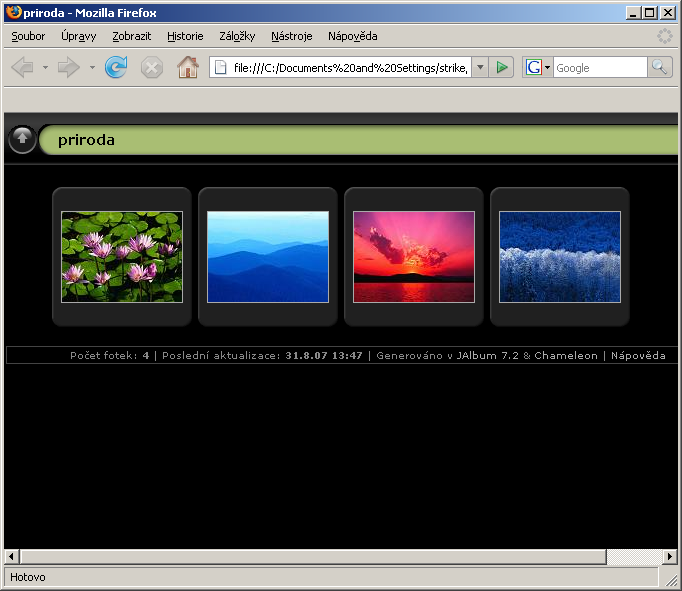Click the Hotovo status bar text
The image size is (682, 591).
[x=28, y=577]
